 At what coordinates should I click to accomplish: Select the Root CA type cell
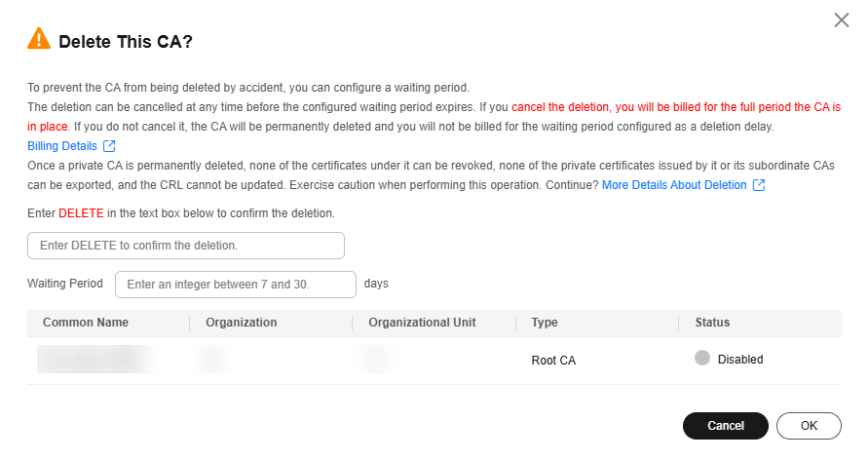[x=553, y=360]
